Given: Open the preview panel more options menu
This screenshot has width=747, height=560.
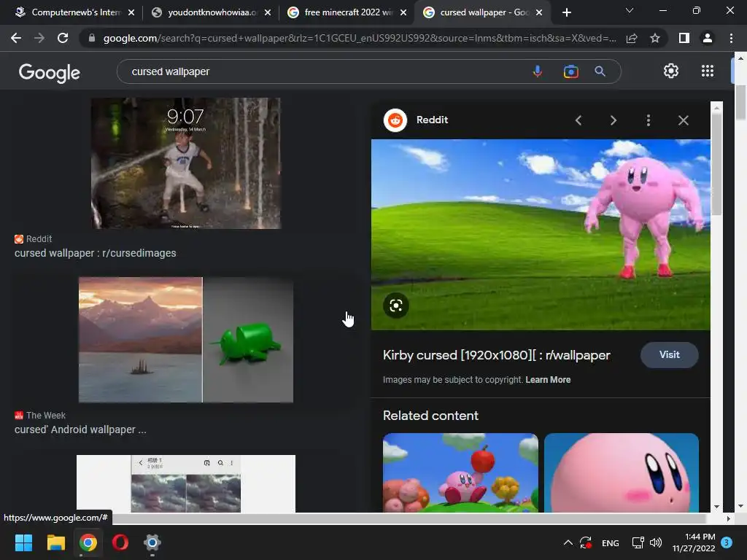Looking at the screenshot, I should pyautogui.click(x=648, y=120).
